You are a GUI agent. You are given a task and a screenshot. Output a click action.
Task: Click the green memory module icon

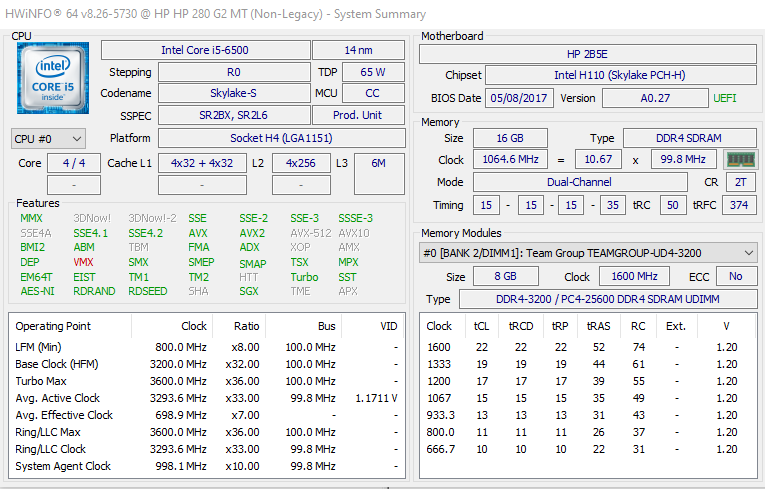coord(741,160)
